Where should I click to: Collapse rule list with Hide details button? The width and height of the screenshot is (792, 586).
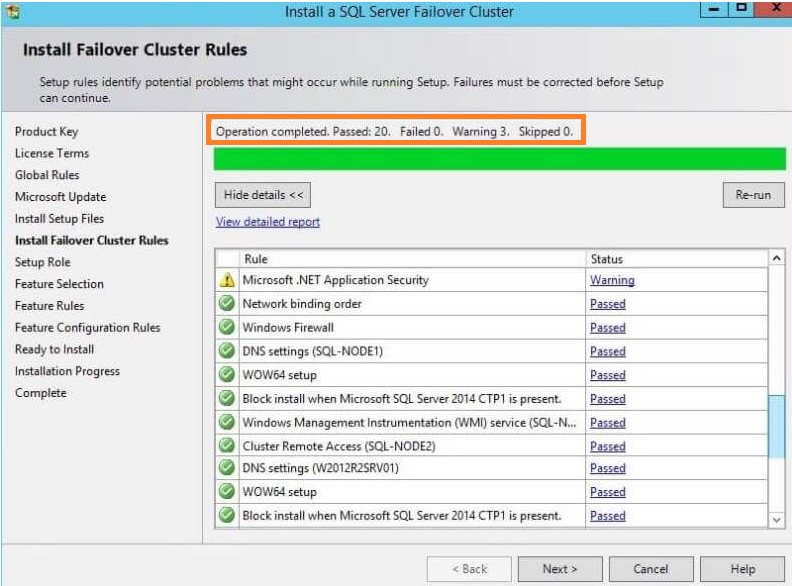pyautogui.click(x=263, y=195)
